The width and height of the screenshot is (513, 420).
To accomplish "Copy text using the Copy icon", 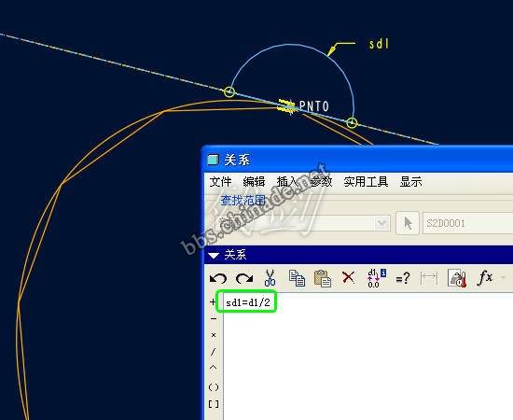I will coord(297,278).
